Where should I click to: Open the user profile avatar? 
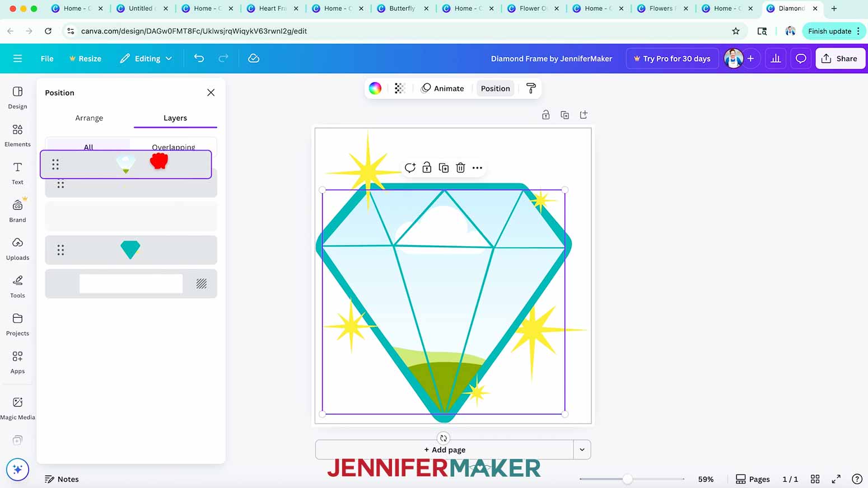click(x=734, y=58)
